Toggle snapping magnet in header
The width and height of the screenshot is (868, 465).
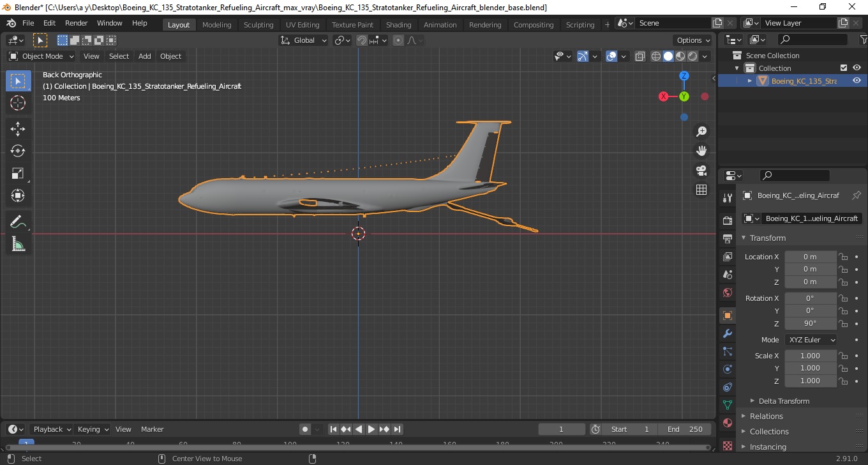coord(362,40)
